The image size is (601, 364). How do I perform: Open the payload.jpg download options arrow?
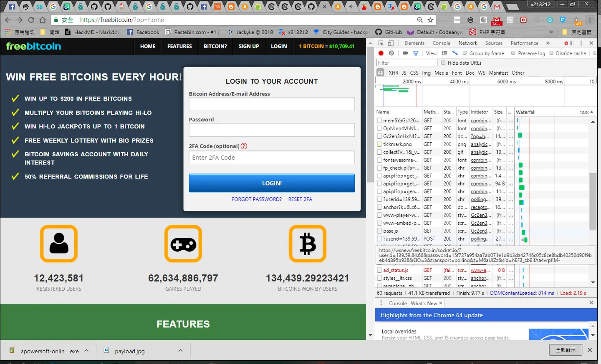point(180,351)
